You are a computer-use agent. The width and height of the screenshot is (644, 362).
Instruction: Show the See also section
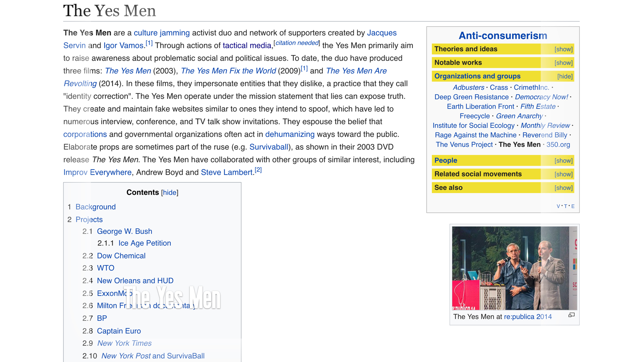coord(563,188)
